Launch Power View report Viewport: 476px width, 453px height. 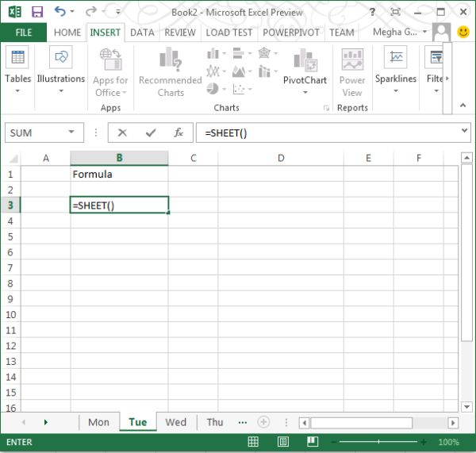point(352,72)
